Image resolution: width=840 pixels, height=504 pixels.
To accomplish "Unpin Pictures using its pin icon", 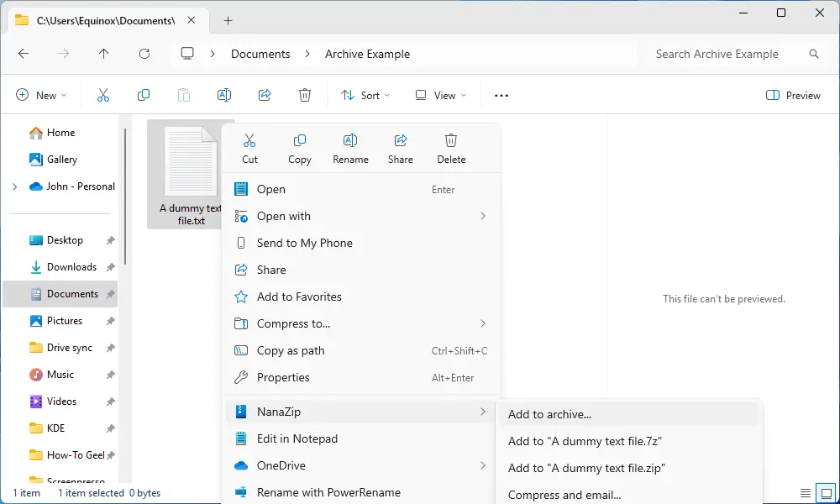I will click(110, 322).
